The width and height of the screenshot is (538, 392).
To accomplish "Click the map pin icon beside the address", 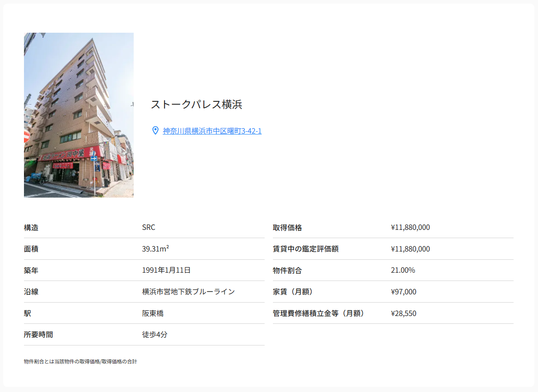I will [x=155, y=131].
